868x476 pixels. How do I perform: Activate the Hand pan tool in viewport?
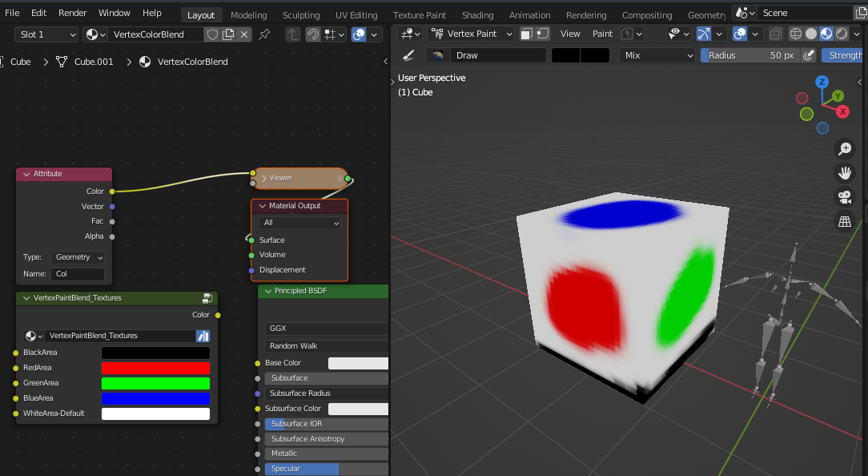[x=845, y=172]
